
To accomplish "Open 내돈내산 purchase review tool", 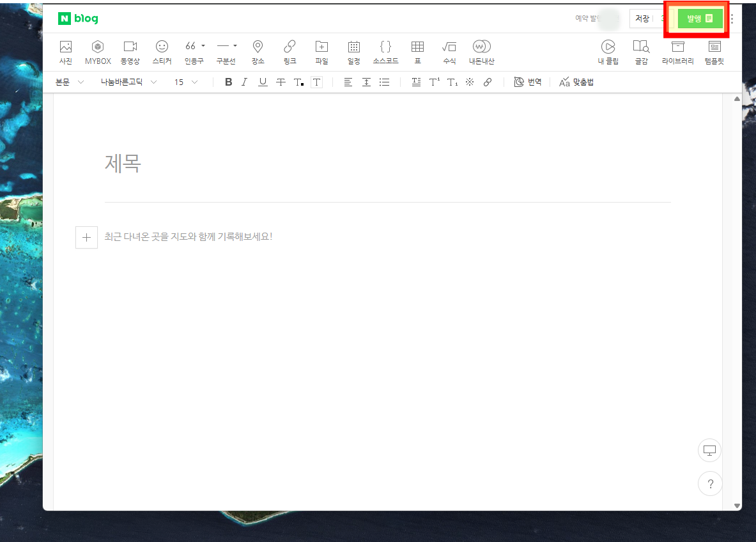I will 482,52.
